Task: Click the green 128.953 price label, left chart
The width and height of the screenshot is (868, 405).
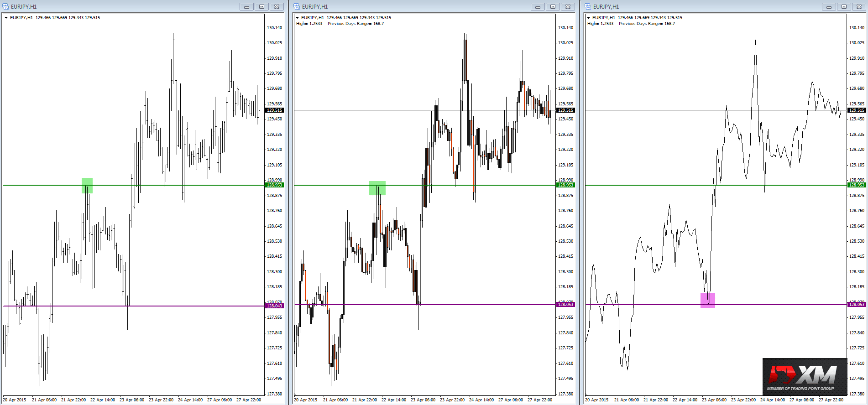Action: click(x=274, y=185)
